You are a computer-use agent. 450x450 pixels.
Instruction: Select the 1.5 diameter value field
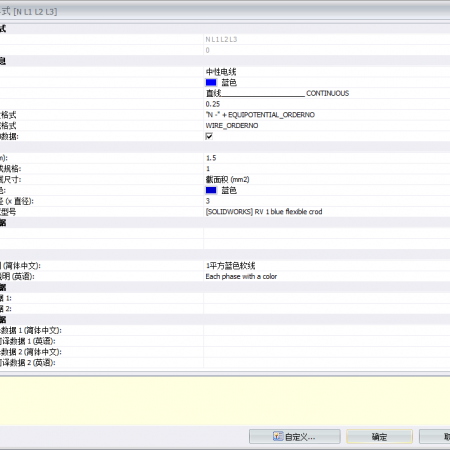click(x=327, y=158)
